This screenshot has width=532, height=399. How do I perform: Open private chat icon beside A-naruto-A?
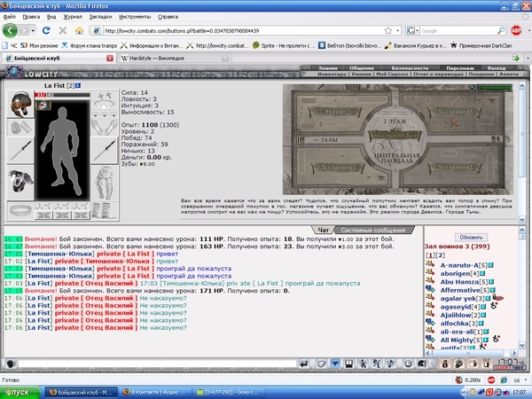[x=430, y=264]
